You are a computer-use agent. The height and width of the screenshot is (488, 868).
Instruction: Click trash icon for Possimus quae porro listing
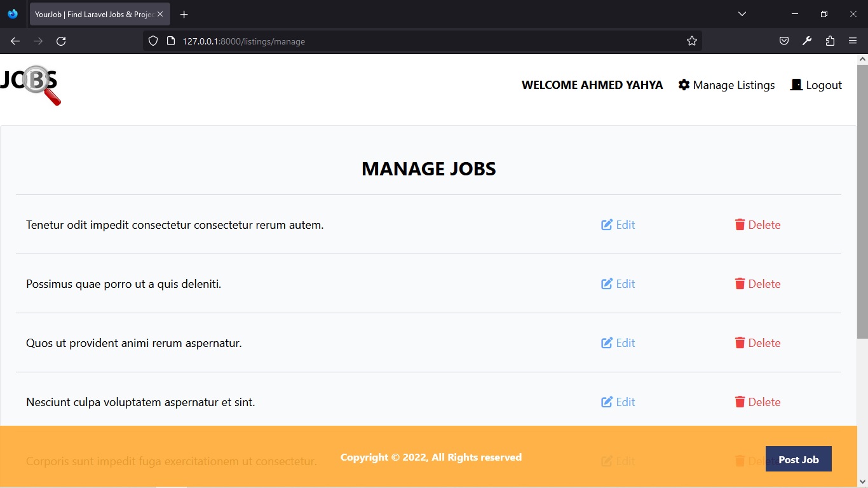pos(740,283)
